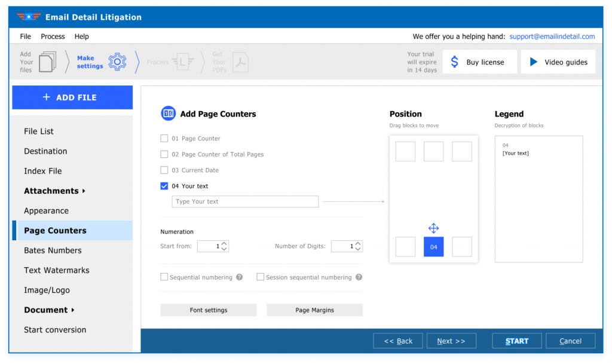Click the Add Page Counters header icon
Screen dimensions: 612x364
click(x=168, y=114)
